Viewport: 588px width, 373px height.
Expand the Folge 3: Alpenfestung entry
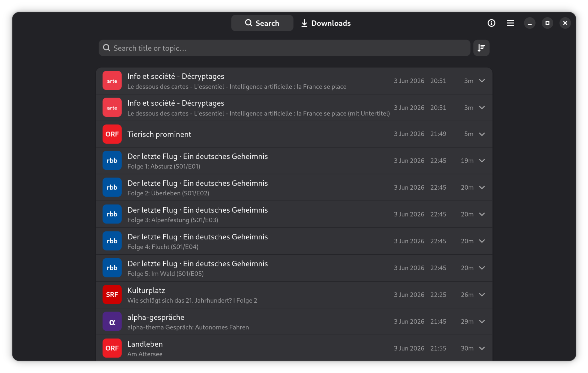(x=482, y=214)
